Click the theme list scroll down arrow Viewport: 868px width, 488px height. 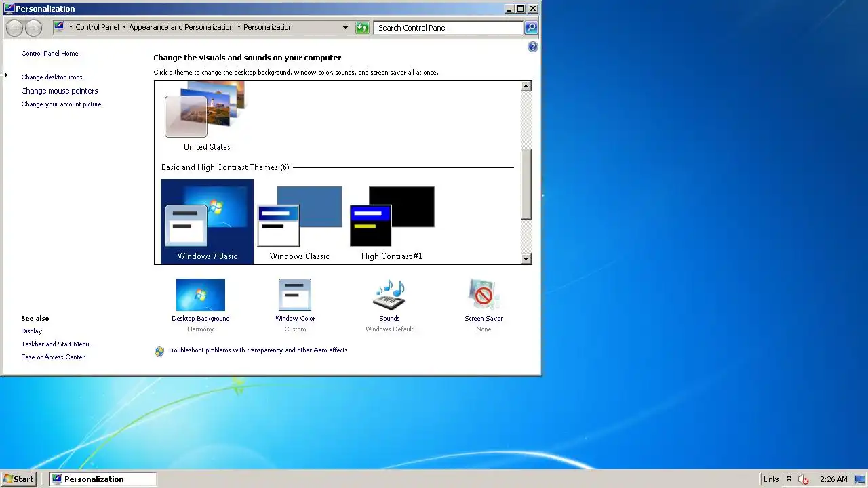pyautogui.click(x=526, y=259)
